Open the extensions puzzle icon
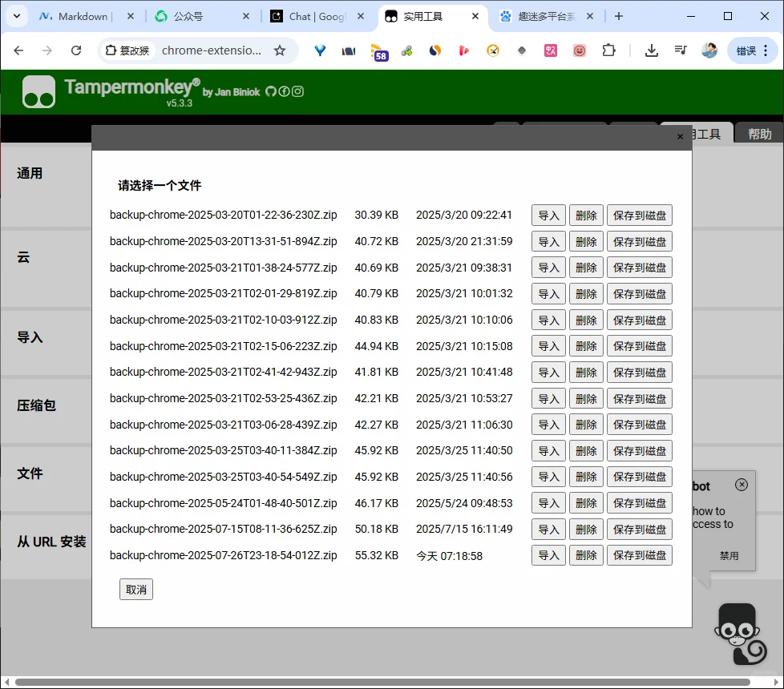 [608, 50]
